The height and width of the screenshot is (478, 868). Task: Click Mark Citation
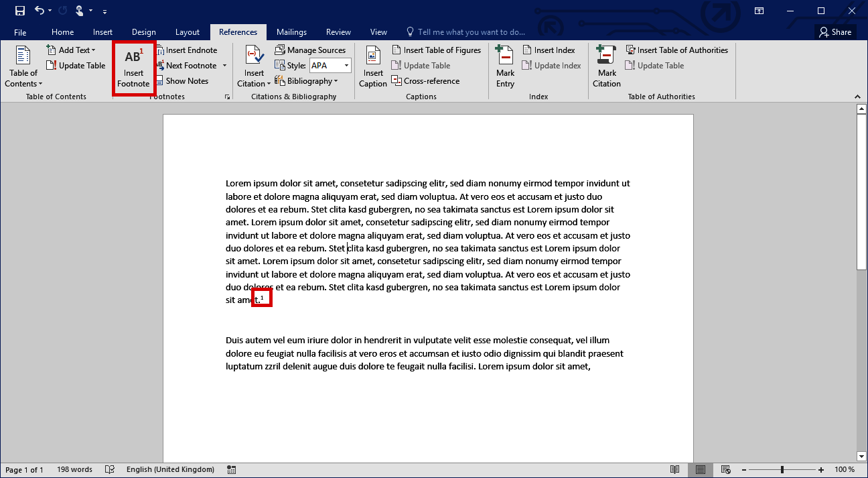tap(605, 65)
